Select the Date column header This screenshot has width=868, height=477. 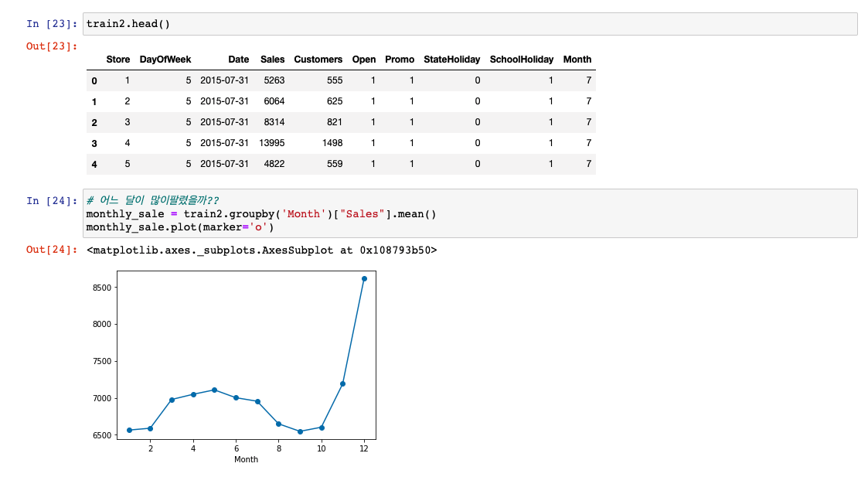[239, 60]
